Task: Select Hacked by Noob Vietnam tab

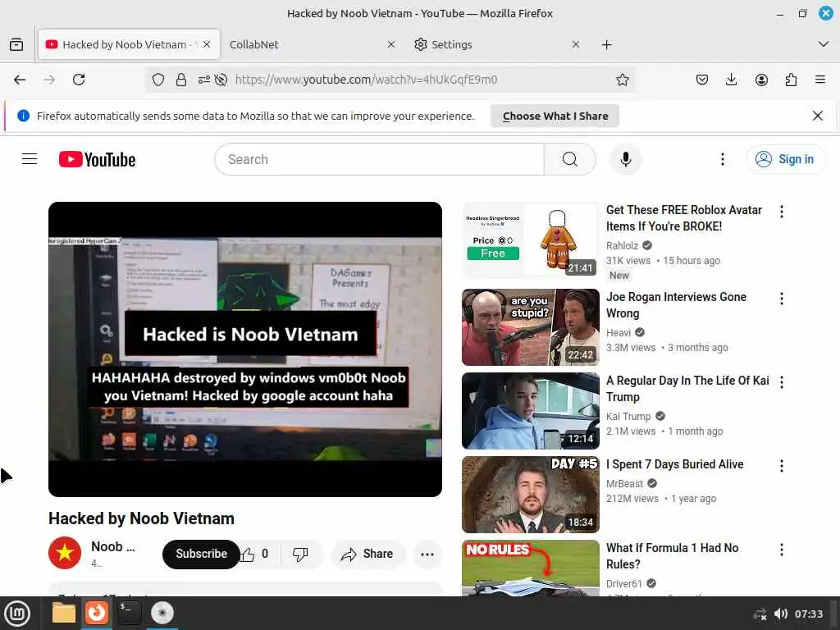Action: click(129, 44)
